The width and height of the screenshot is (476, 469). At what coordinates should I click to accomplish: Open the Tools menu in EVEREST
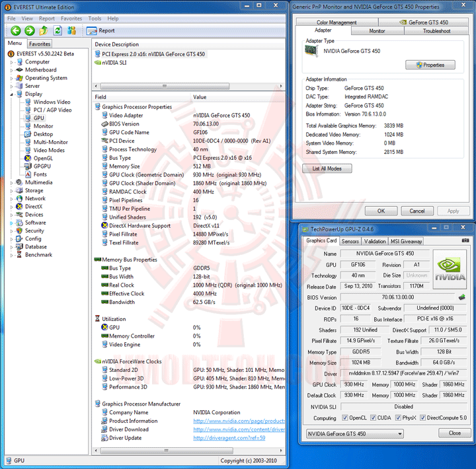point(95,18)
